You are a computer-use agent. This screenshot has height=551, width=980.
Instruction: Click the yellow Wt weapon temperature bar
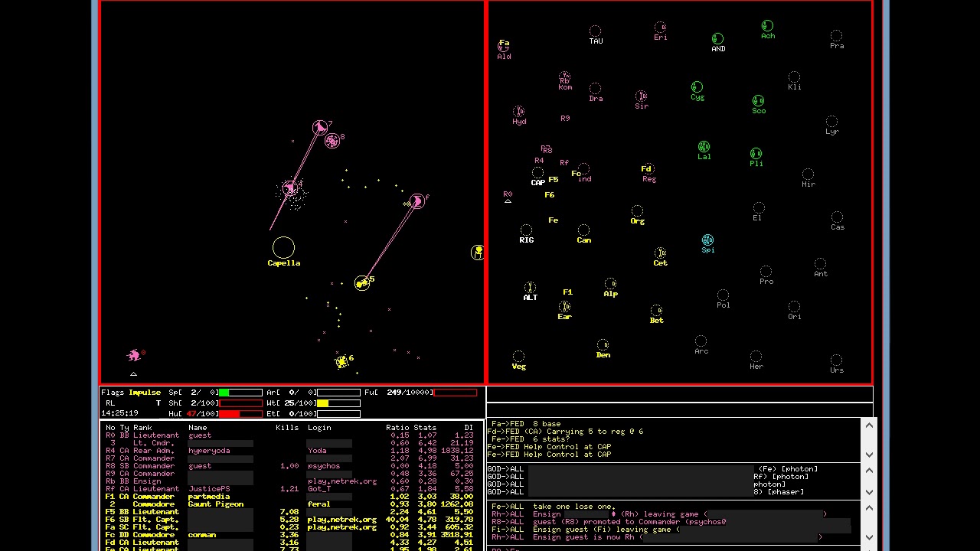(x=338, y=403)
